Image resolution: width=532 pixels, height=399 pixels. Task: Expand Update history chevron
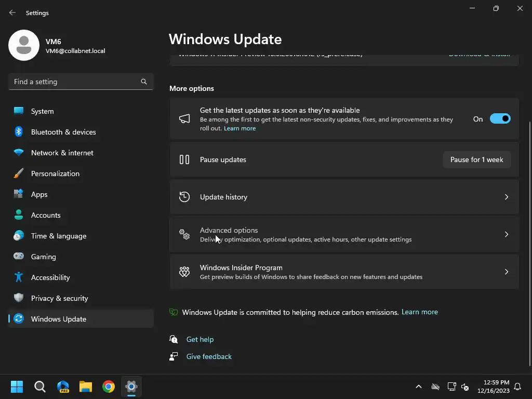pyautogui.click(x=506, y=197)
